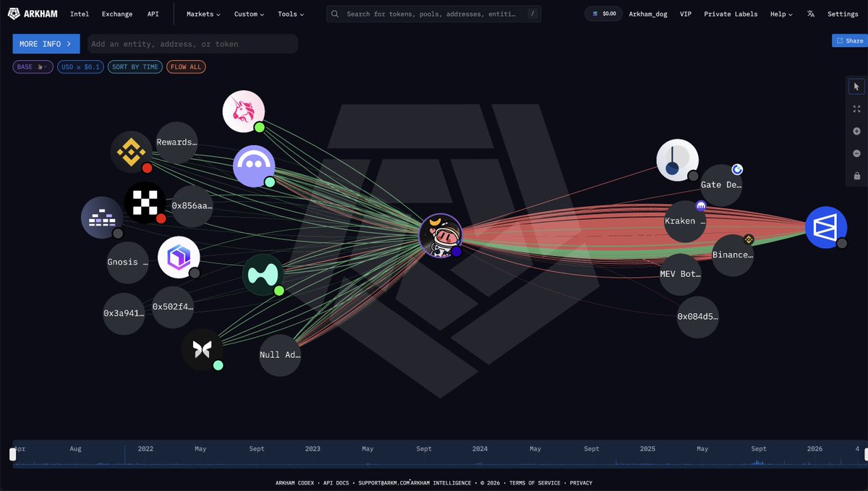
Task: Focus the add entity or token field
Action: 192,44
